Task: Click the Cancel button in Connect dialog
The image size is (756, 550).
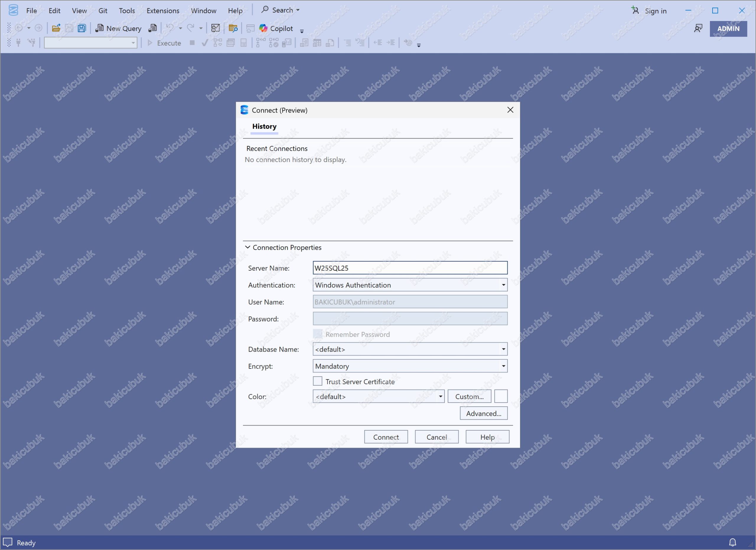Action: (437, 437)
